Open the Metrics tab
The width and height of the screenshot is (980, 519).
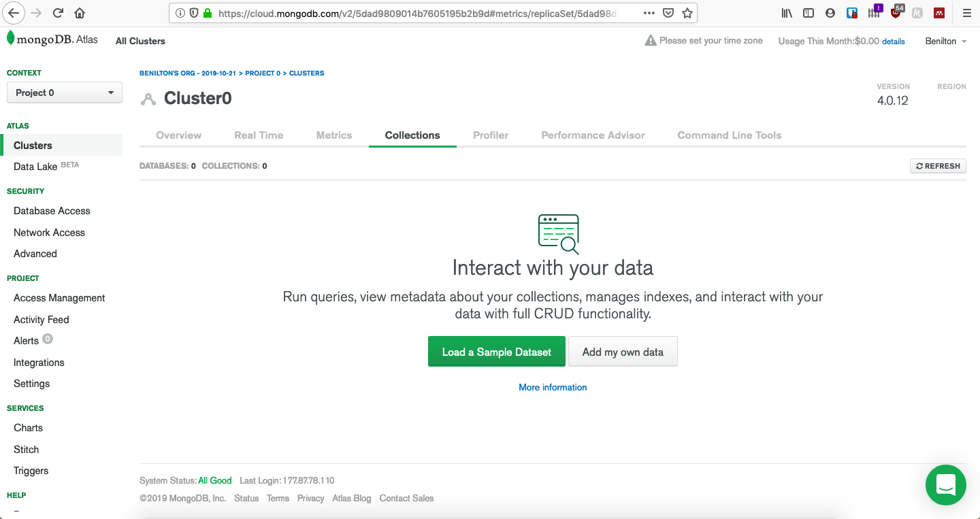(x=334, y=135)
